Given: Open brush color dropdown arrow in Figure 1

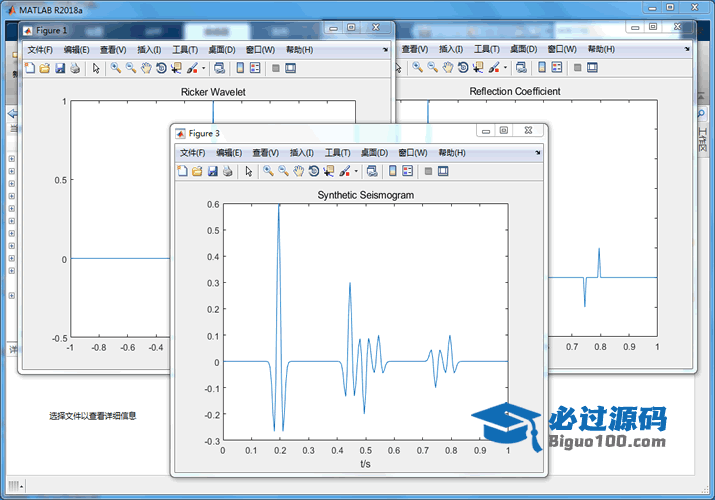Looking at the screenshot, I should [x=203, y=69].
